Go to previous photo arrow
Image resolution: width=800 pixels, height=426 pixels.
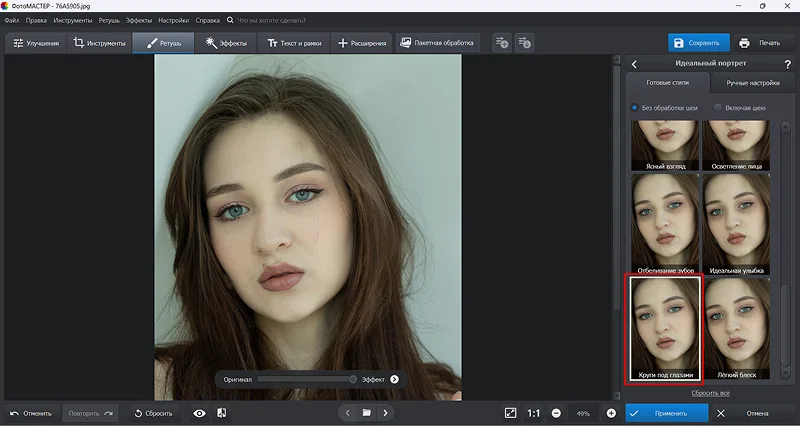[347, 413]
